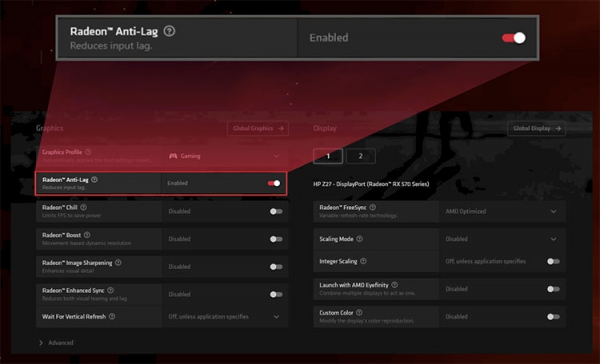Click 'Limits FPS to save power' description

(72, 215)
